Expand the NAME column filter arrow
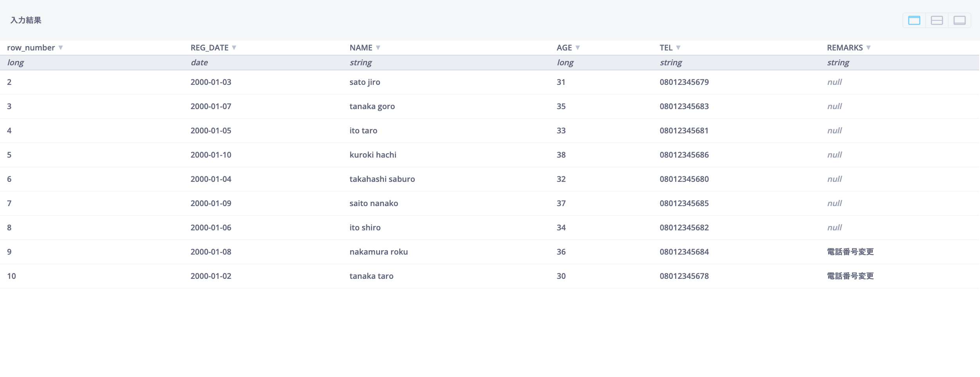 click(378, 48)
